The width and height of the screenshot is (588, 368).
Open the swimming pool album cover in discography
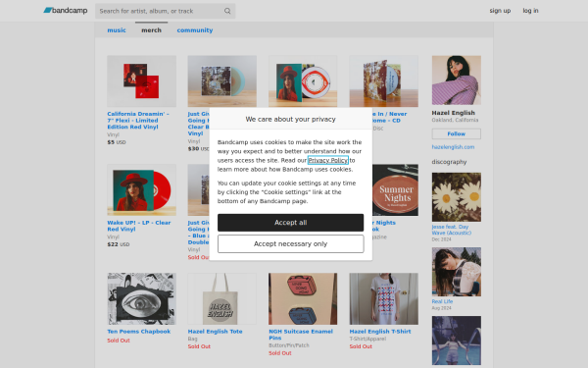457,341
